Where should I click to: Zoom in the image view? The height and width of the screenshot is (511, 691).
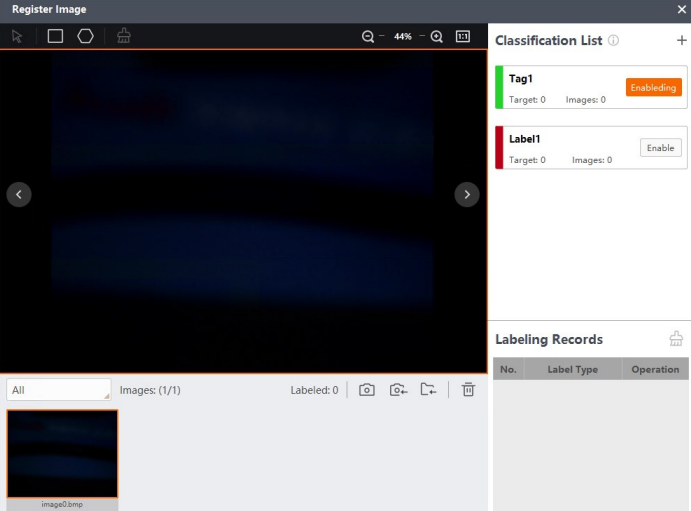click(436, 37)
